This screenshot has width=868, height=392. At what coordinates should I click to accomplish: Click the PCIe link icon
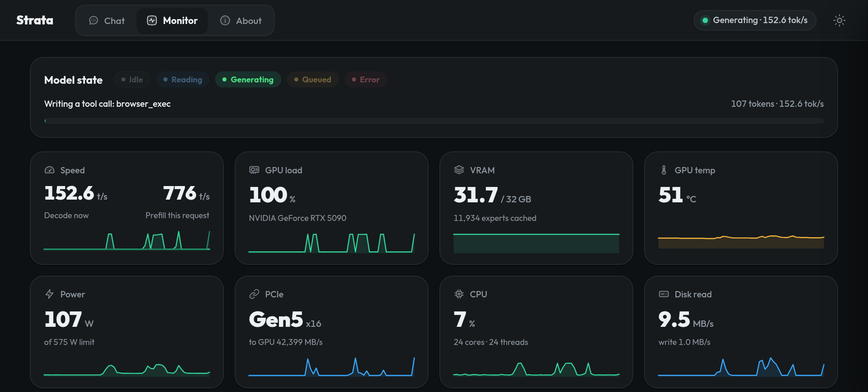(x=254, y=294)
